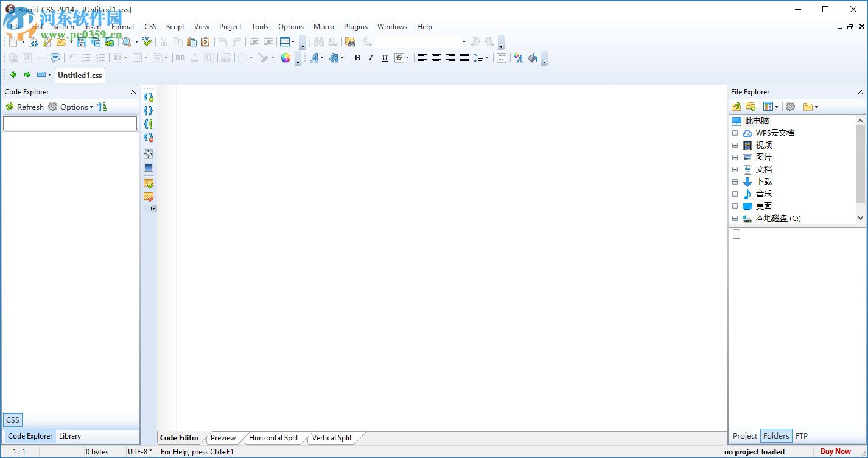
Task: Click the New Folder icon in File Explorer
Action: [750, 106]
